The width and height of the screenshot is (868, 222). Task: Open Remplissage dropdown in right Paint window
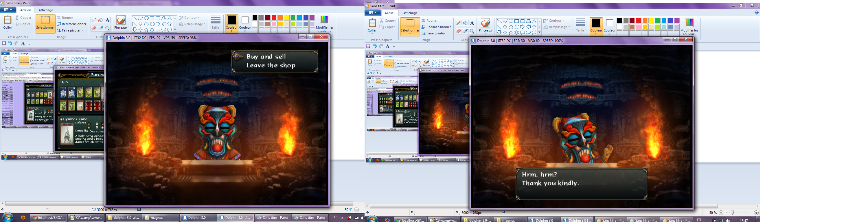pyautogui.click(x=557, y=27)
